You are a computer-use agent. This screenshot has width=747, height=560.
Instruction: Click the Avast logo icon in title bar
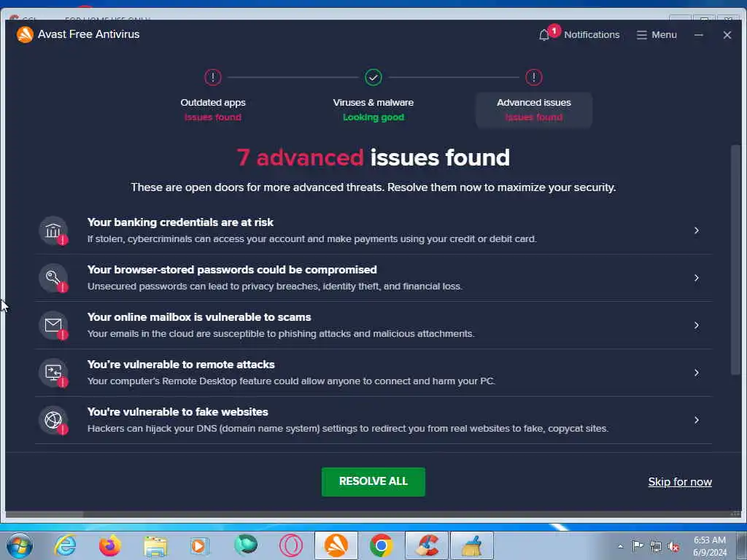[x=25, y=34]
